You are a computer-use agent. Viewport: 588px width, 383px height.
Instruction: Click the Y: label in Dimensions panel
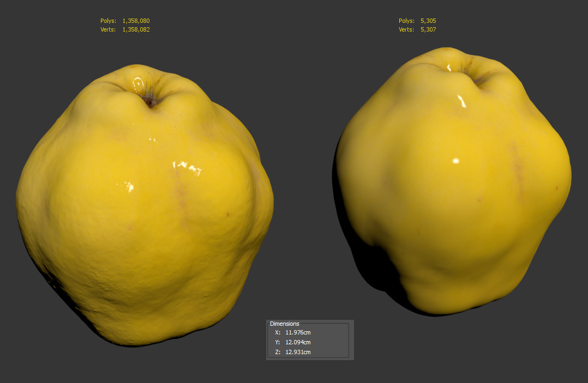point(278,342)
